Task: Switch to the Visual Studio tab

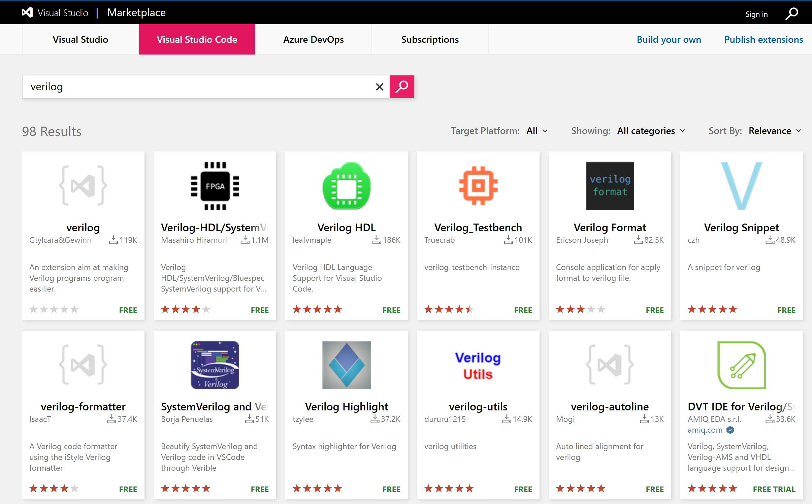Action: tap(80, 39)
